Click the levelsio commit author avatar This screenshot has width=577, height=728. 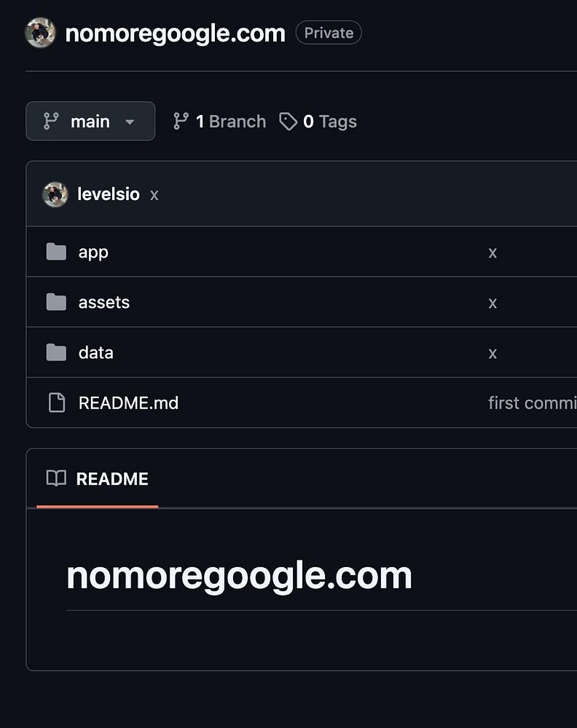point(55,194)
